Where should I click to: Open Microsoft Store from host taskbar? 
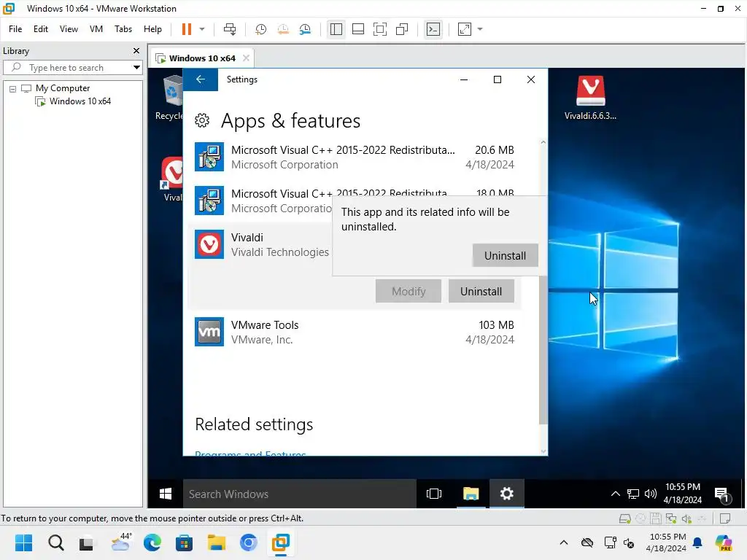185,542
